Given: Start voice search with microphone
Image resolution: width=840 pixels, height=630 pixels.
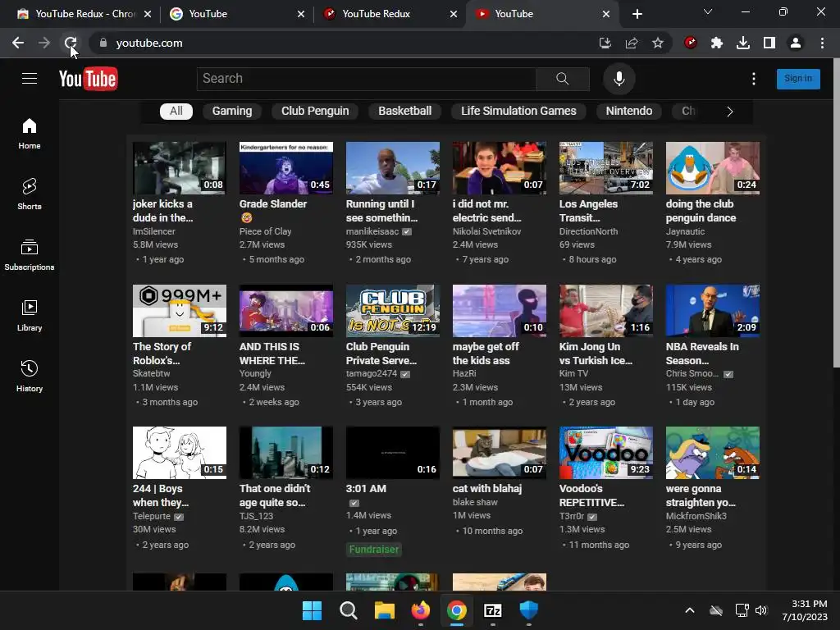Looking at the screenshot, I should (x=619, y=79).
